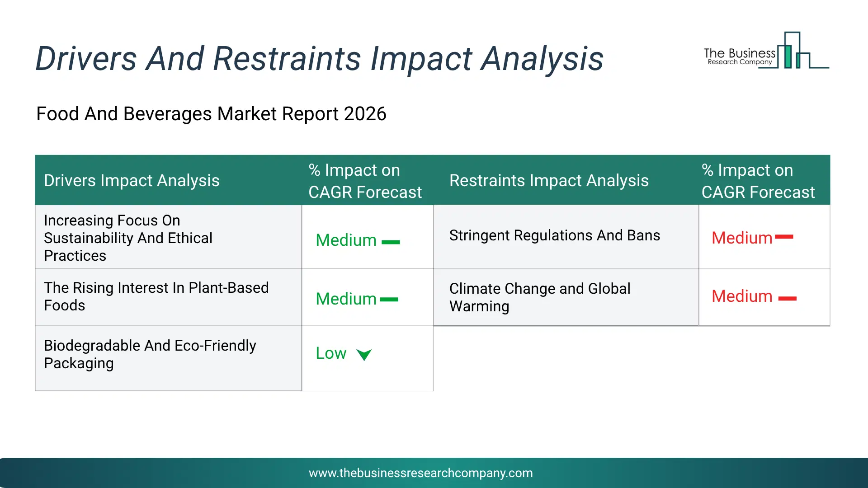Click red Medium text in Climate Change row

(x=742, y=296)
